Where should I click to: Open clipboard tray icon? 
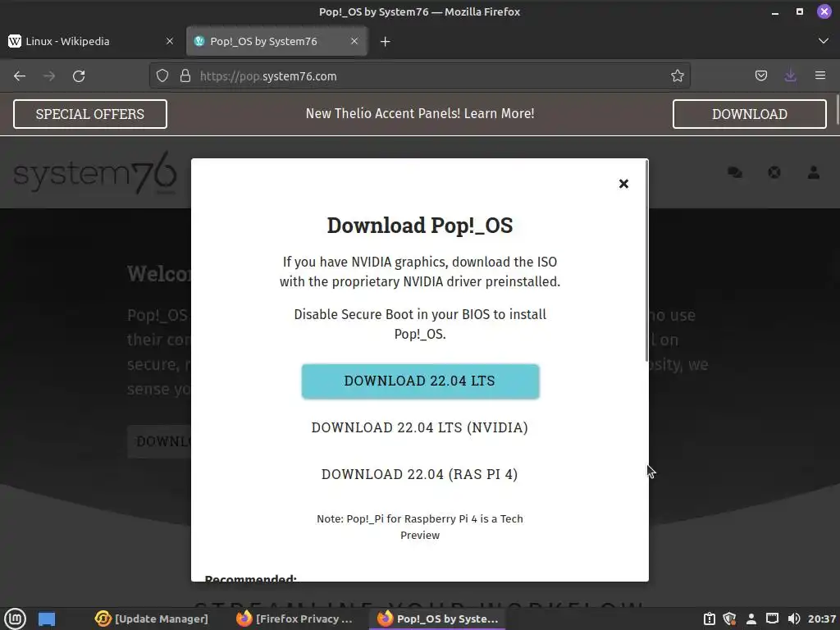point(710,619)
